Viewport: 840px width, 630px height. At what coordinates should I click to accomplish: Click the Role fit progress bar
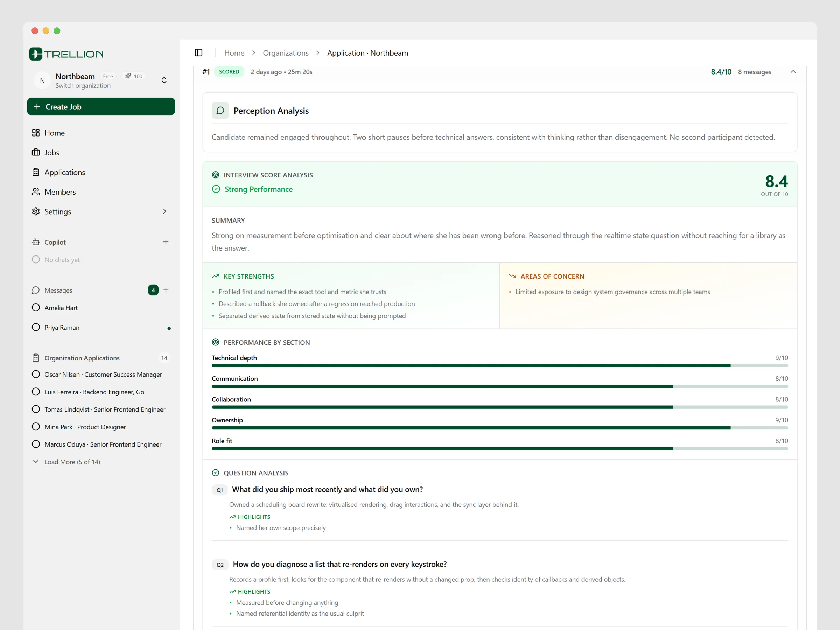[x=500, y=449]
